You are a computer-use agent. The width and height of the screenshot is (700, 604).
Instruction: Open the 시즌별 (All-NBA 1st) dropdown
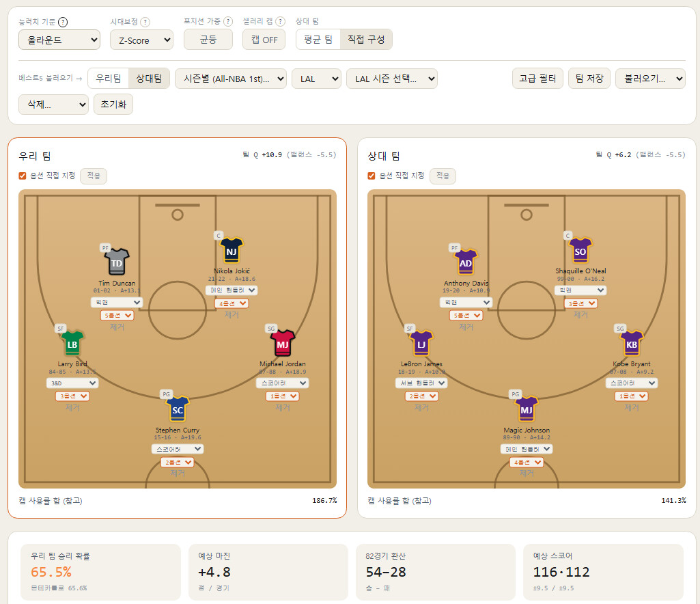coord(231,79)
